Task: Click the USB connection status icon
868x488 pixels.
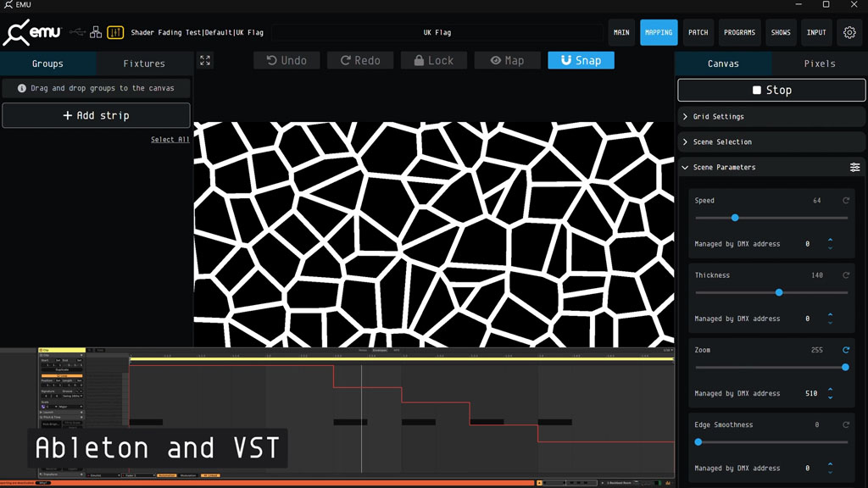Action: pyautogui.click(x=78, y=32)
